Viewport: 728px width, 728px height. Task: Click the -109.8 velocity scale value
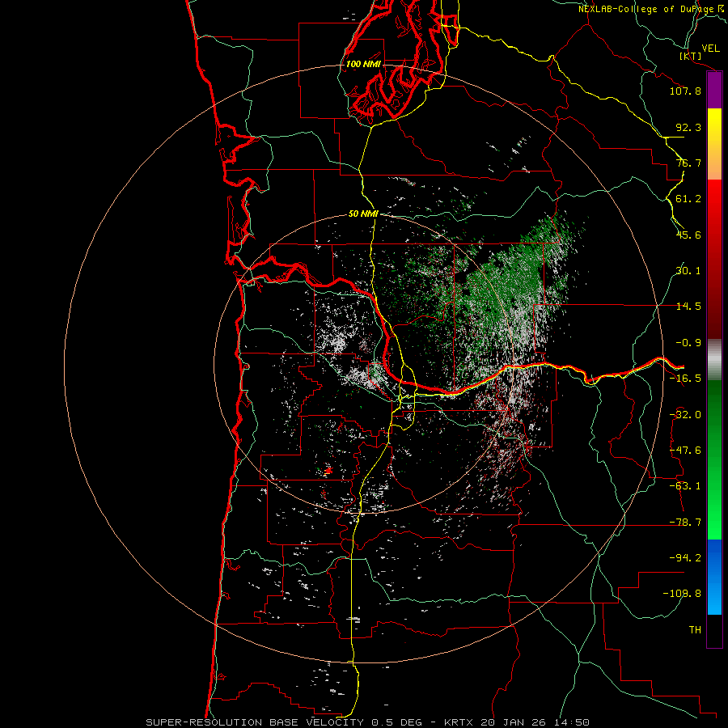click(682, 594)
